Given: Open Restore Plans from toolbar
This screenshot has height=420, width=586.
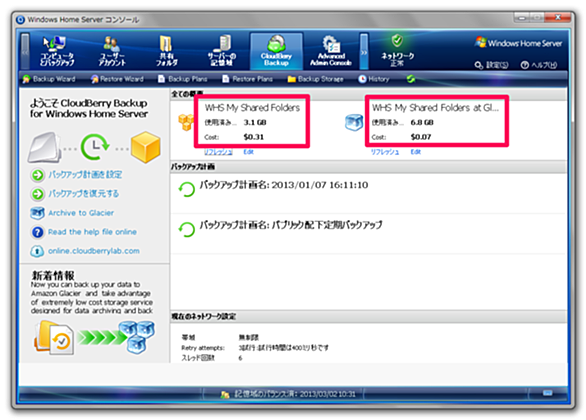Looking at the screenshot, I should (247, 79).
